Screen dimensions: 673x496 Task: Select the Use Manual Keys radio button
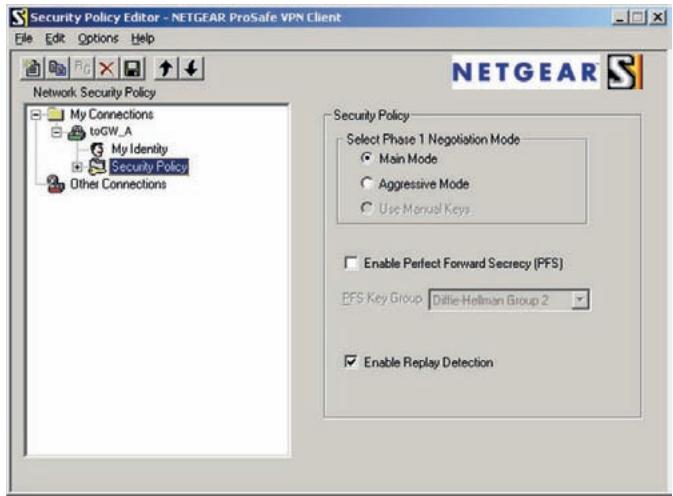coord(366,208)
